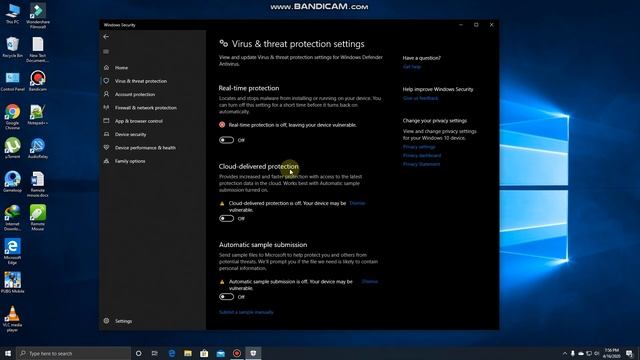Open PUBG Mobile desktop icon
This screenshot has width=640, height=360.
click(x=12, y=283)
